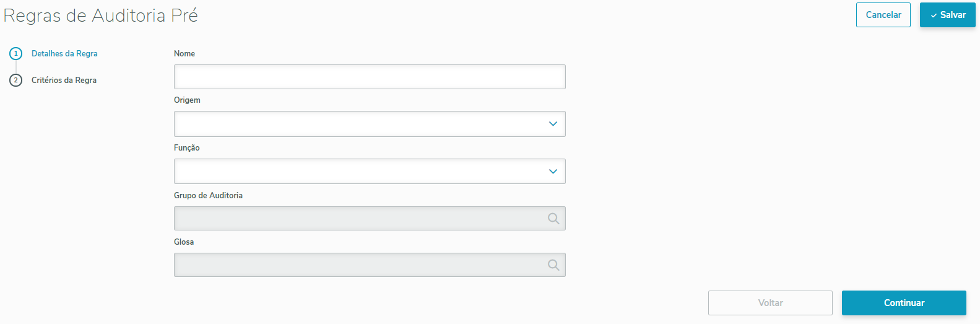Click the checkmark icon on Salvar
Image resolution: width=980 pixels, height=324 pixels.
coord(934,15)
